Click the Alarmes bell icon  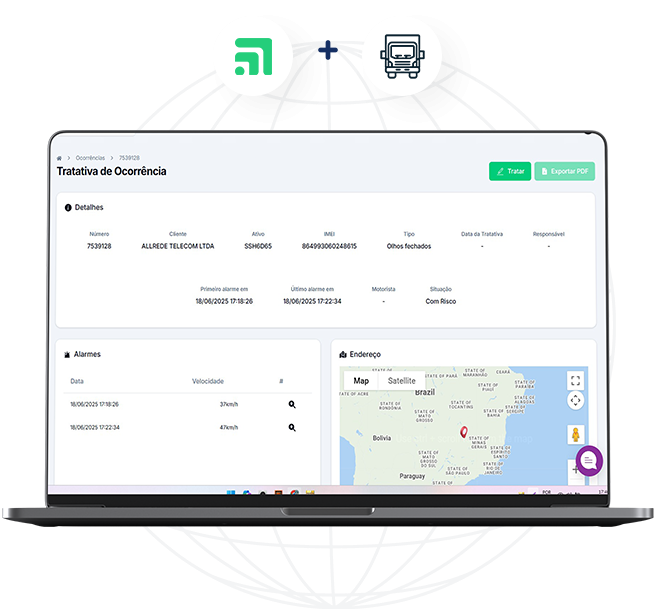(67, 355)
